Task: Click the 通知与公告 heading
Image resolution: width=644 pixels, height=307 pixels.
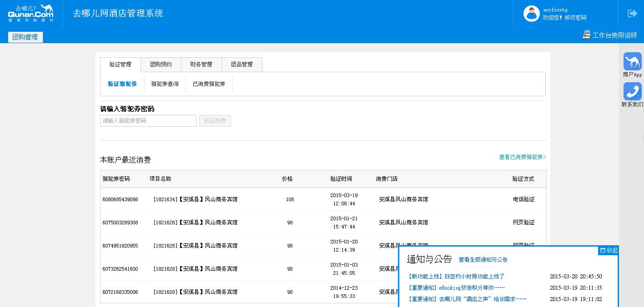Action: point(429,259)
